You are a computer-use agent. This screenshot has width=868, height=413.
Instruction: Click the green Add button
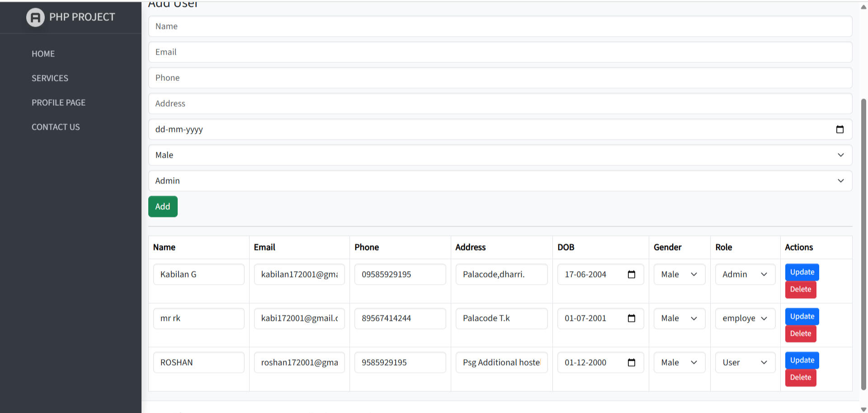coord(163,206)
